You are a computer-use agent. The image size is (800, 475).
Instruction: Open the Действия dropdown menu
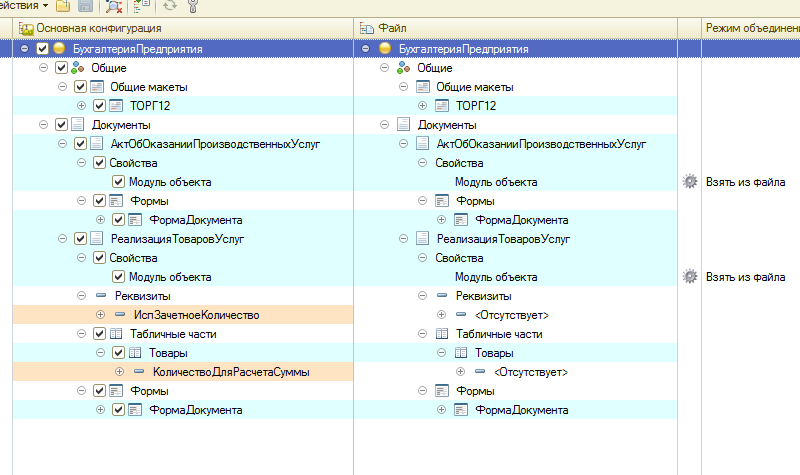point(22,7)
